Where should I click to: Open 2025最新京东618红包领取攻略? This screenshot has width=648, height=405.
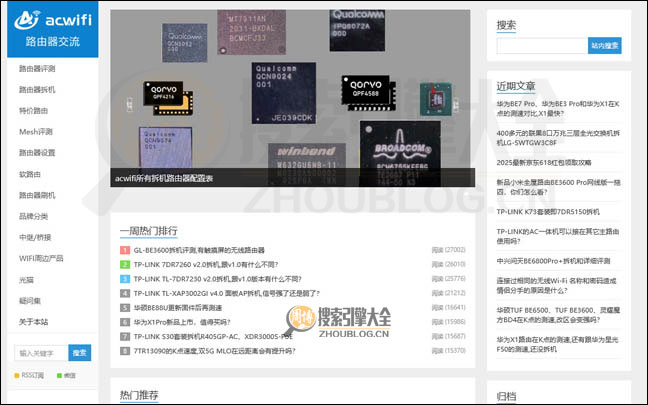(544, 162)
